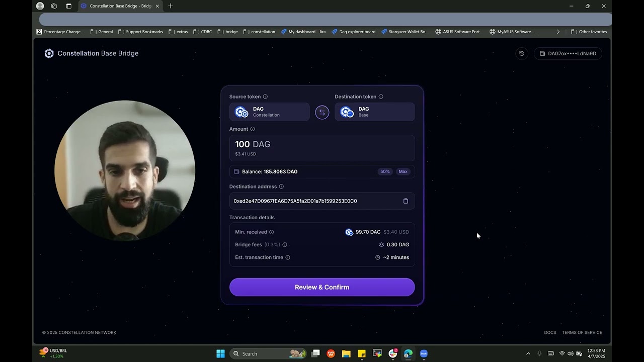Screen dimensions: 644x362
Task: Expand the system tray hidden icons chevron
Action: (x=528, y=353)
